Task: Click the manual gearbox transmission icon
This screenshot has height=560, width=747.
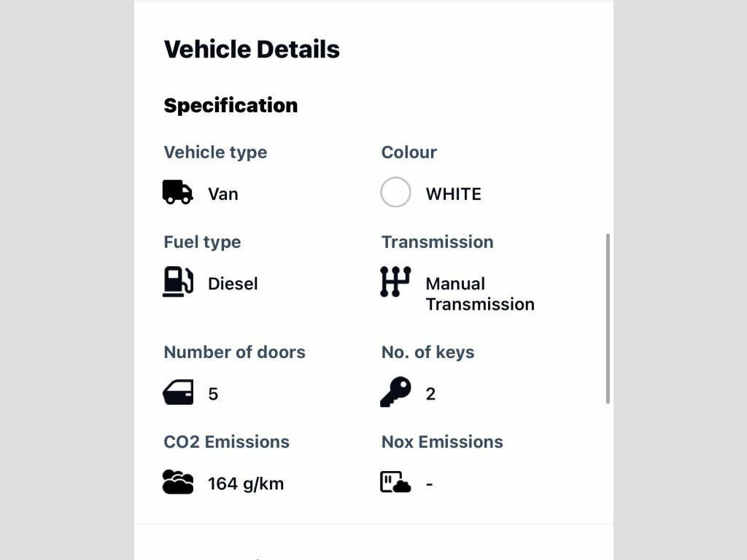Action: point(395,282)
